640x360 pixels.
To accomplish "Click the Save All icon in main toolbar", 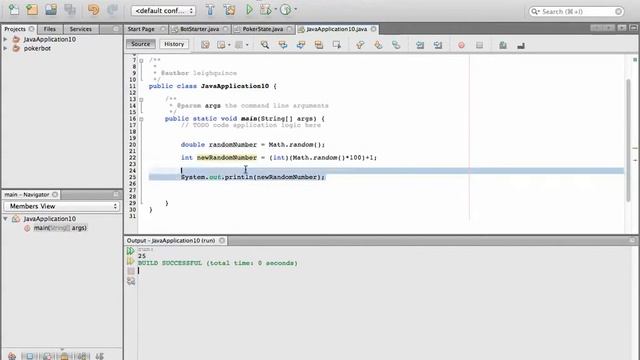I will pos(70,10).
